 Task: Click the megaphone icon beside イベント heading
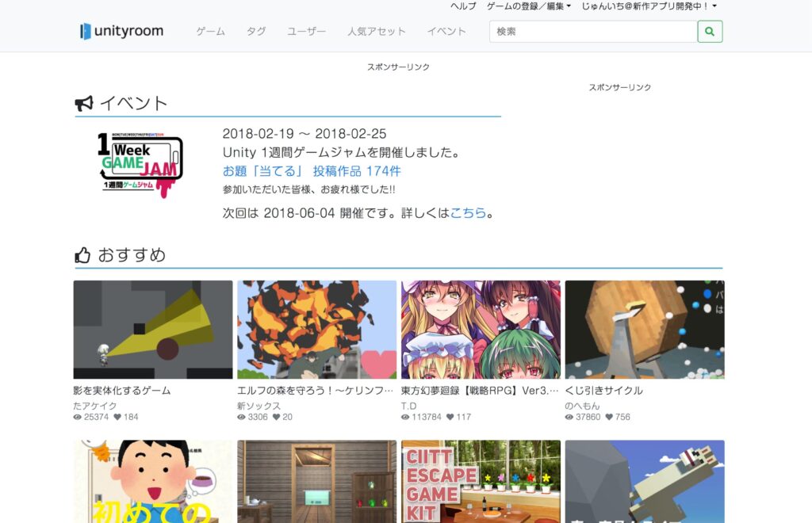[x=84, y=101]
